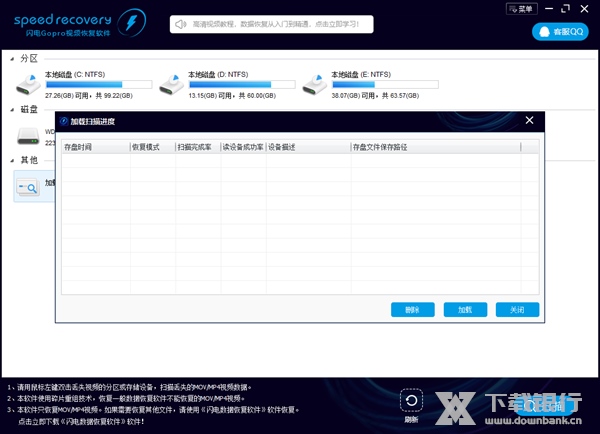This screenshot has width=600, height=434.
Task: Sort by 设备描述 column header
Action: click(x=308, y=147)
